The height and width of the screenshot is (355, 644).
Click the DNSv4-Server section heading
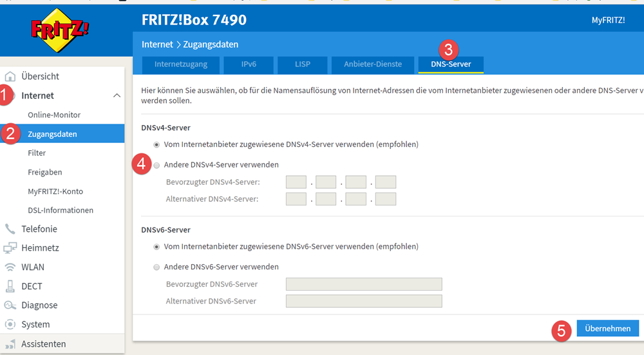166,128
